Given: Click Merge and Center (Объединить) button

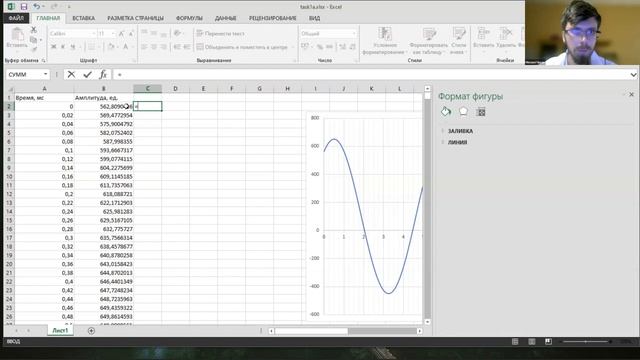Looking at the screenshot, I should click(242, 47).
